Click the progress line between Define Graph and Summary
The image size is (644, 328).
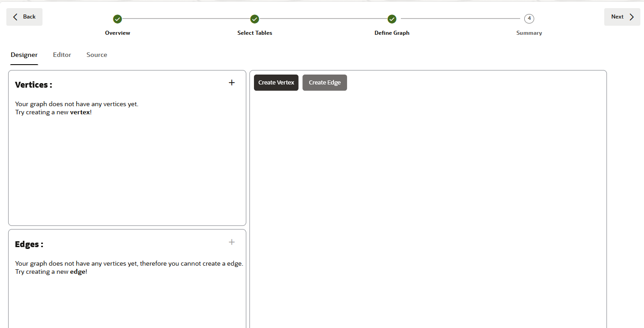click(x=461, y=19)
